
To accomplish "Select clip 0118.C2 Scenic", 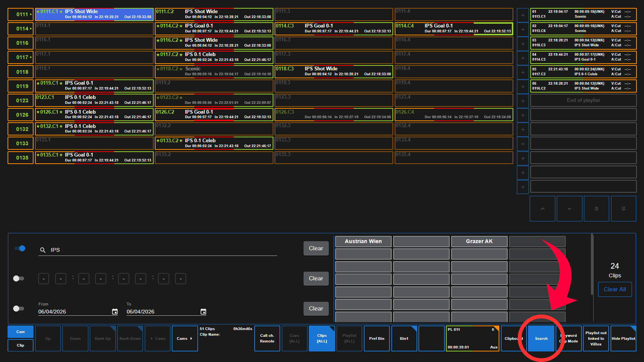I will tap(214, 71).
